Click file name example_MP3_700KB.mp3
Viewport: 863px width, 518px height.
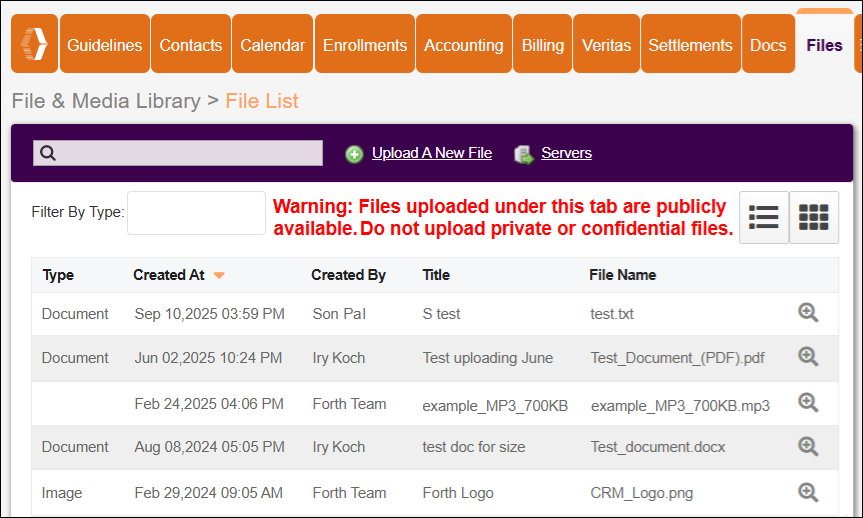pos(680,406)
